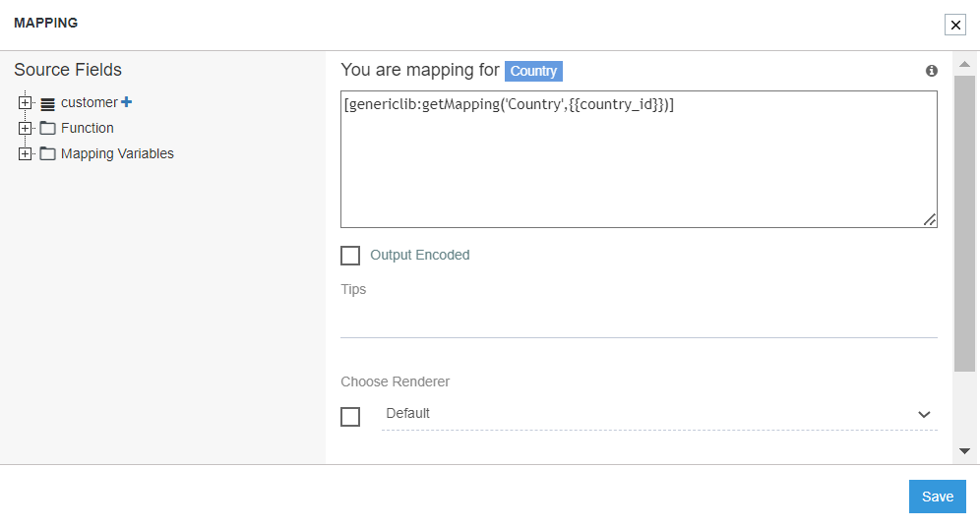Open the Default renderer dropdown
Image resolution: width=980 pixels, height=527 pixels.
[658, 414]
